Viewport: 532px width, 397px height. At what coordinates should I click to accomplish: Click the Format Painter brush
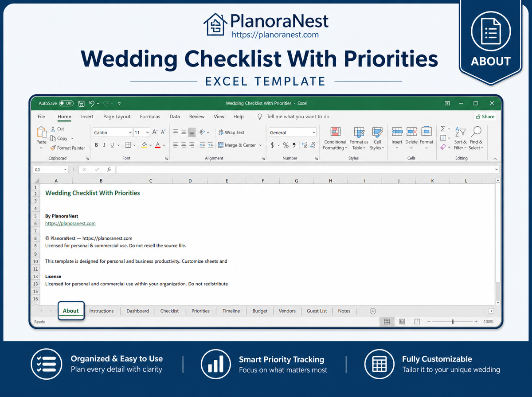pyautogui.click(x=53, y=148)
